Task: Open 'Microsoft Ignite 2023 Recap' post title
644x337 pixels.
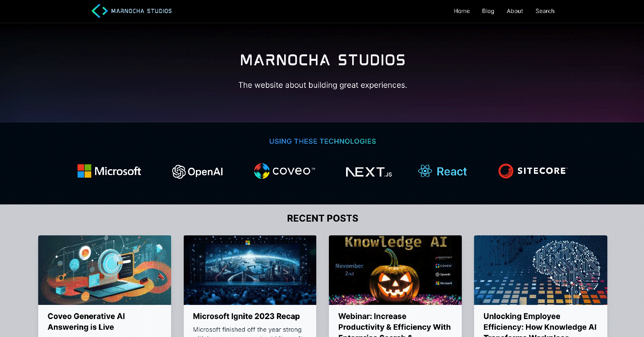Action: [x=246, y=316]
